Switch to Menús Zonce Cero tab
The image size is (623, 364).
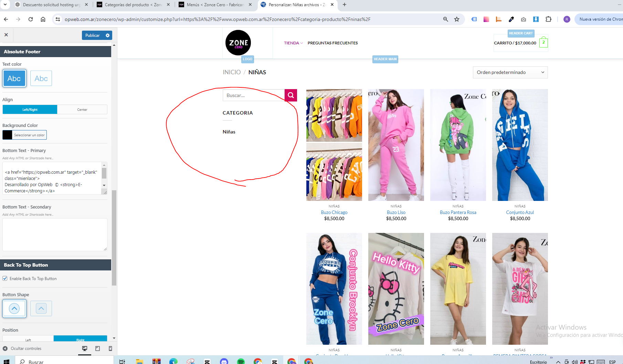pos(215,5)
